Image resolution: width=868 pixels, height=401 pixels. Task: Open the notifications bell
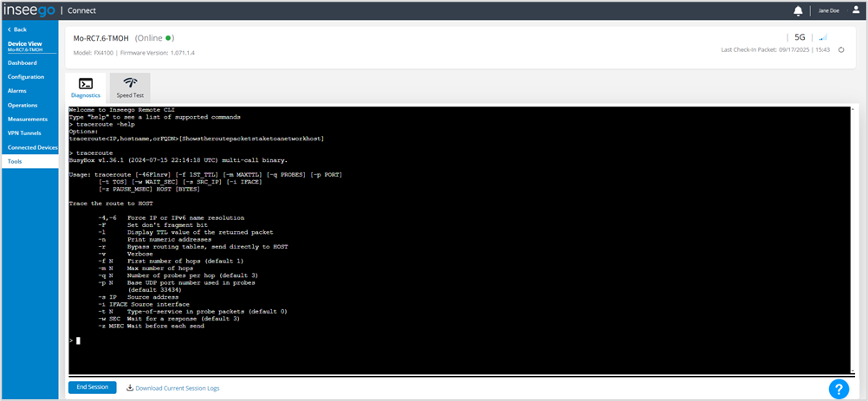tap(798, 10)
